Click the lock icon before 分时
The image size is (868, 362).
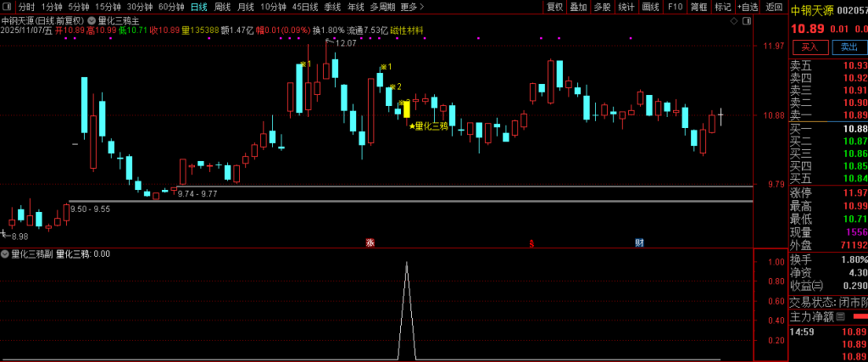pos(8,7)
